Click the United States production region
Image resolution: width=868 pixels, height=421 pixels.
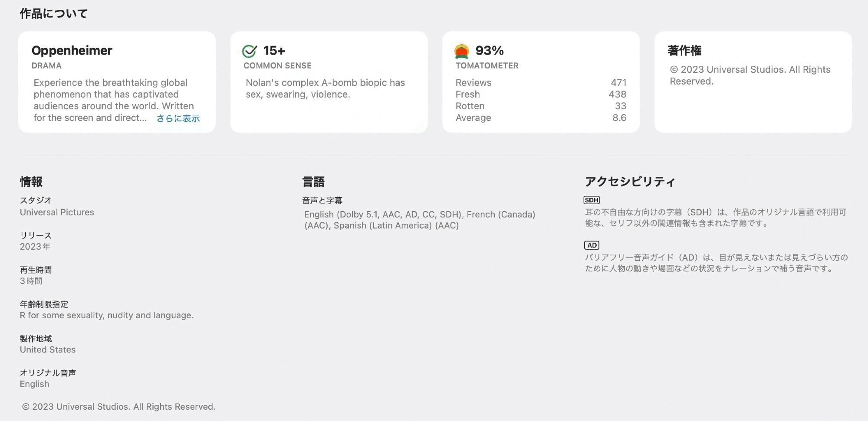[x=48, y=349]
